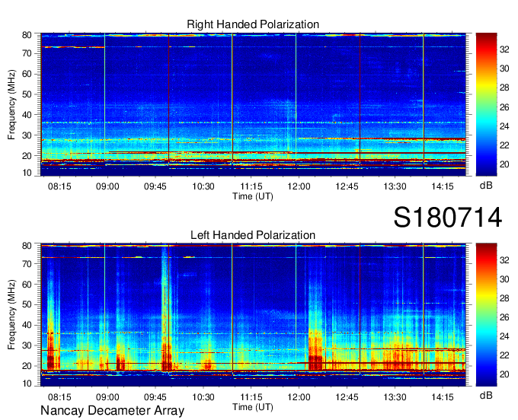
Task: Click the 'Right Handed Polarization' plot title
Action: (x=253, y=24)
